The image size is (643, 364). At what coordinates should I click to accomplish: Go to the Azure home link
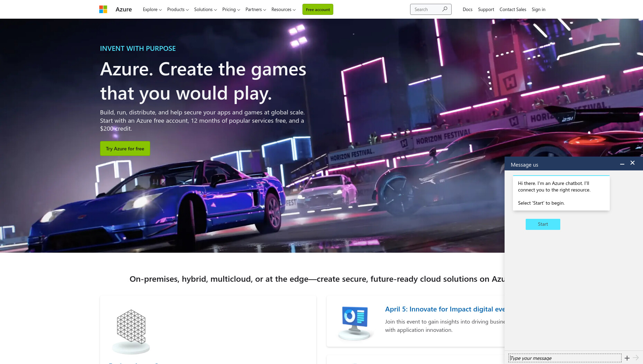[124, 9]
